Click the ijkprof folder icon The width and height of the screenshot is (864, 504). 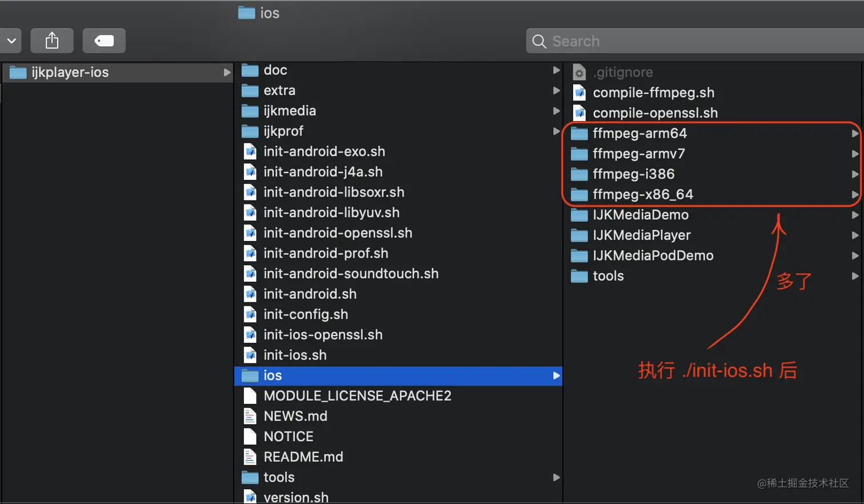(x=250, y=131)
